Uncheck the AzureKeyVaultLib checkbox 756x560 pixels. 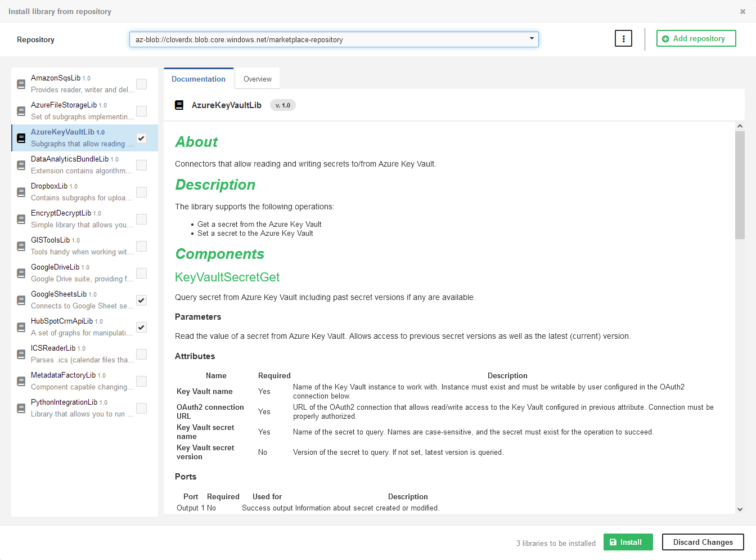tap(142, 138)
